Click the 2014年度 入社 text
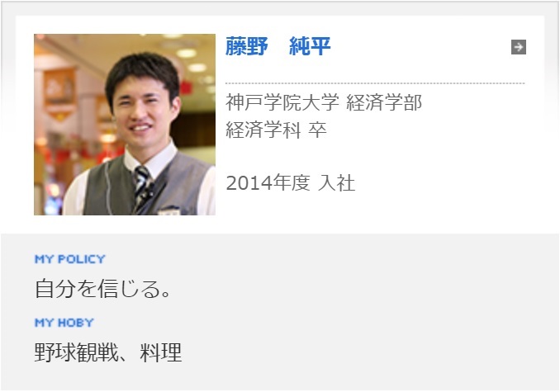Viewport: 560px width, 392px height. (x=291, y=183)
